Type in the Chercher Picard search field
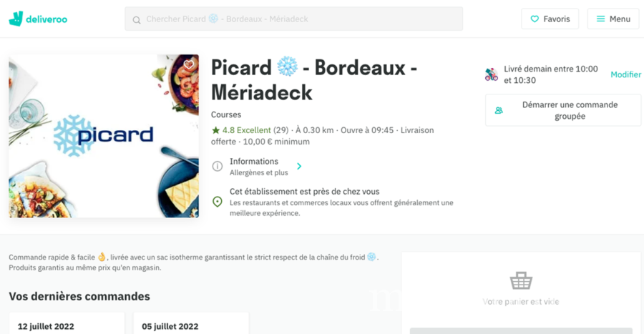The height and width of the screenshot is (334, 644). coord(301,19)
